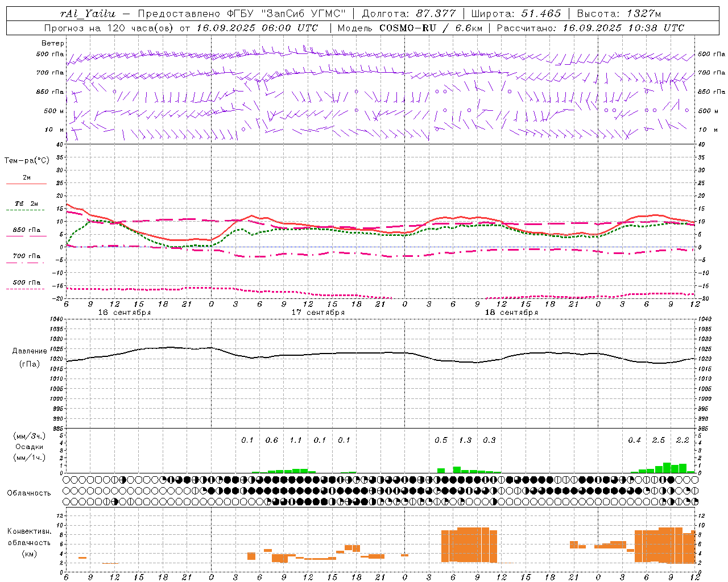Click the station name rAl_Yailu in header

coord(88,14)
